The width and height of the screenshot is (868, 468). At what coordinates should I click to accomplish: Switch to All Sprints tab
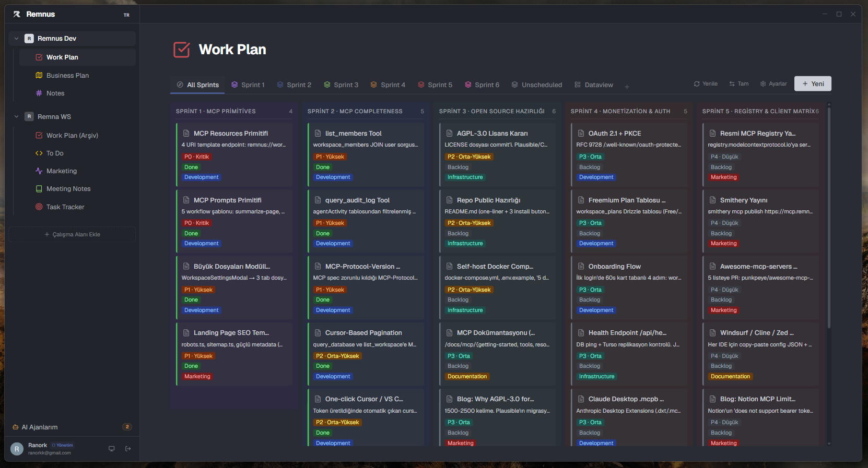197,85
